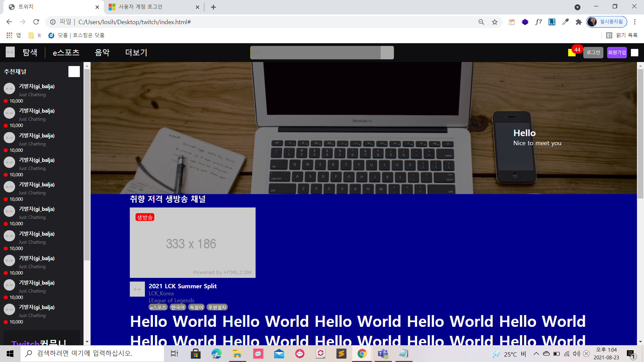
Task: Click the zoom magnifier icon in address bar
Action: pos(481,22)
